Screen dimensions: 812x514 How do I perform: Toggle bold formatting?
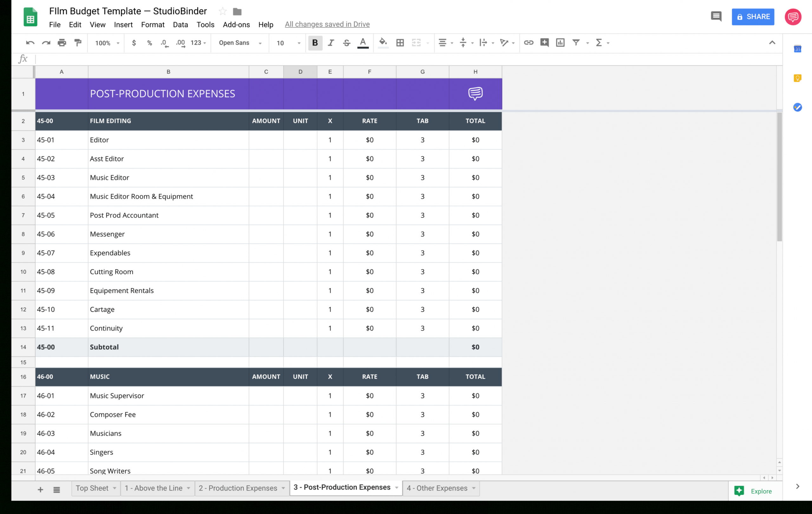pyautogui.click(x=315, y=43)
